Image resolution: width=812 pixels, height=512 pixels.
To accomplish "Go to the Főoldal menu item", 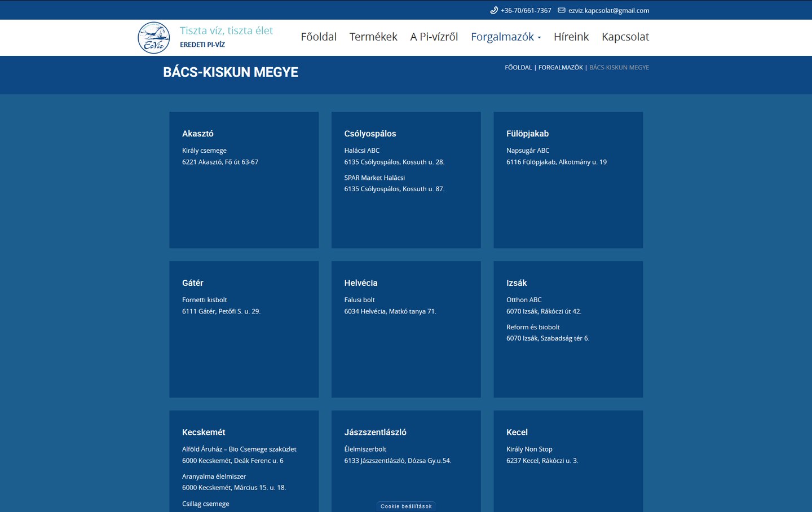I will pos(319,37).
